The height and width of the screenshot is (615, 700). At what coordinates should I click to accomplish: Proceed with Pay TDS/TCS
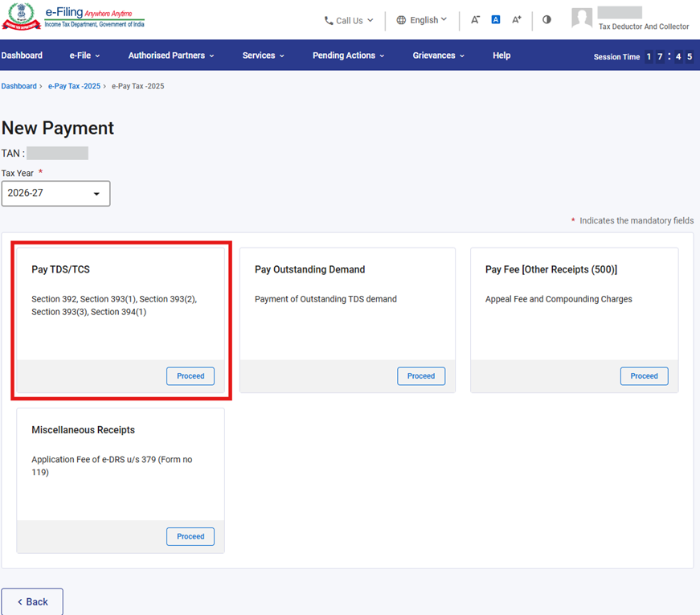click(190, 376)
